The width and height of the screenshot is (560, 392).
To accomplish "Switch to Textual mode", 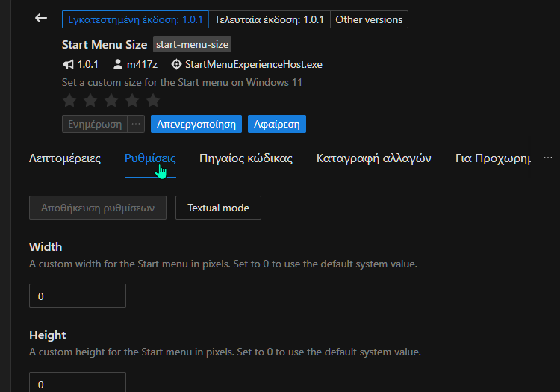I will pyautogui.click(x=218, y=208).
